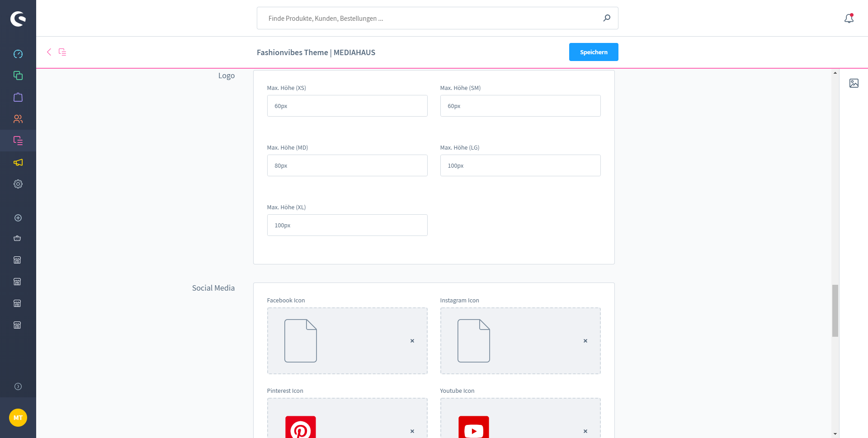Open the MT user avatar menu

(18, 418)
